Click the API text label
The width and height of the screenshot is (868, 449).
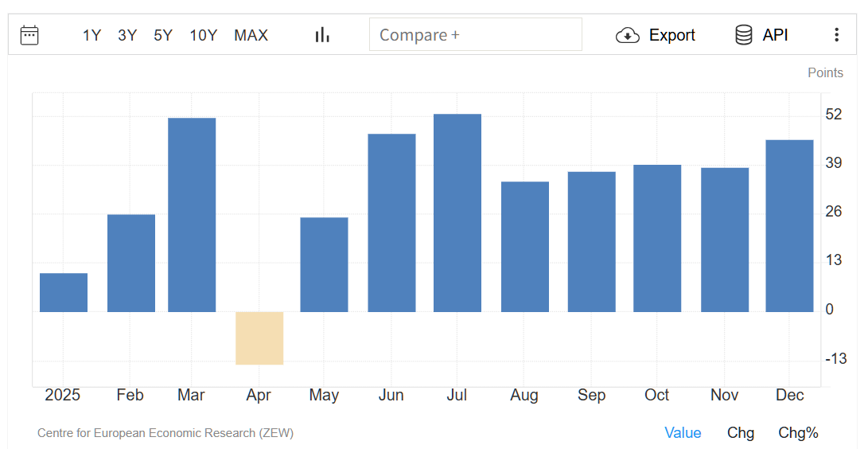(775, 35)
